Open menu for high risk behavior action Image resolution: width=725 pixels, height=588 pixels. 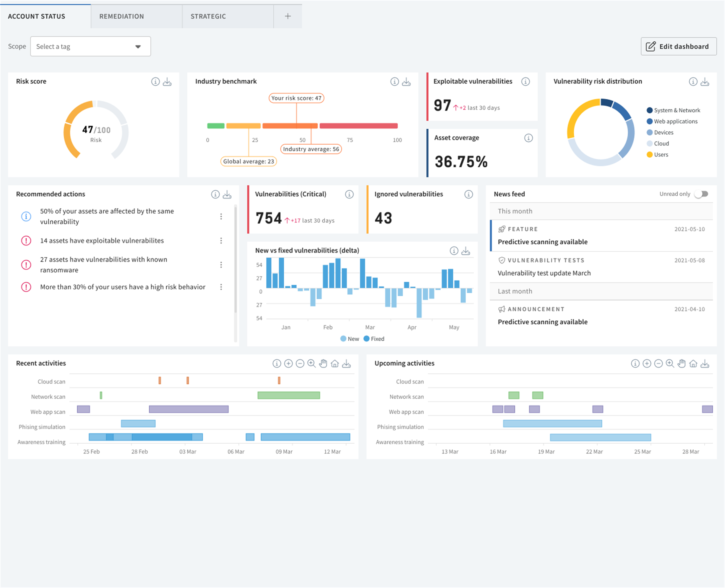click(x=221, y=287)
